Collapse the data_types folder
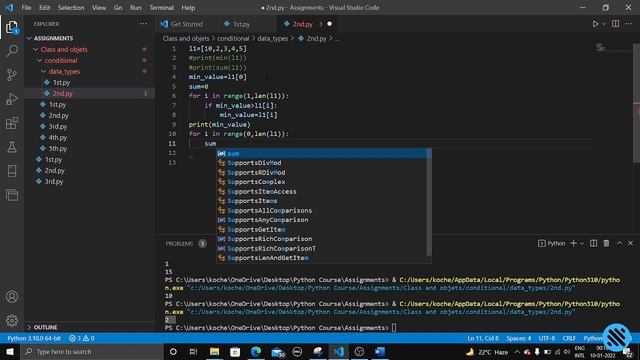 pyautogui.click(x=64, y=71)
